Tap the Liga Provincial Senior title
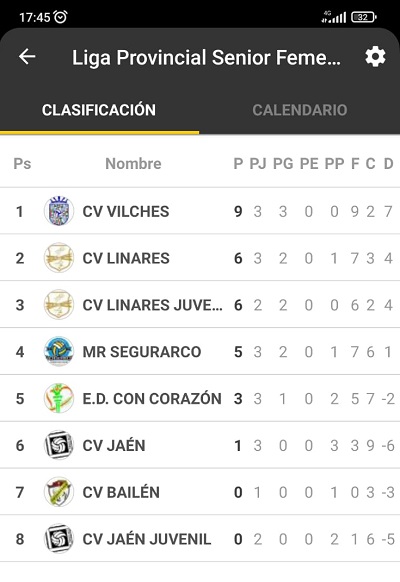 coord(206,58)
